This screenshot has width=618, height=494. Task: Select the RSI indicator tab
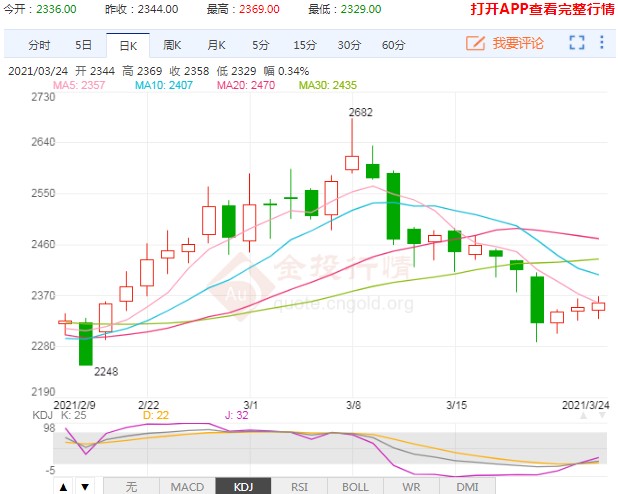(x=299, y=487)
